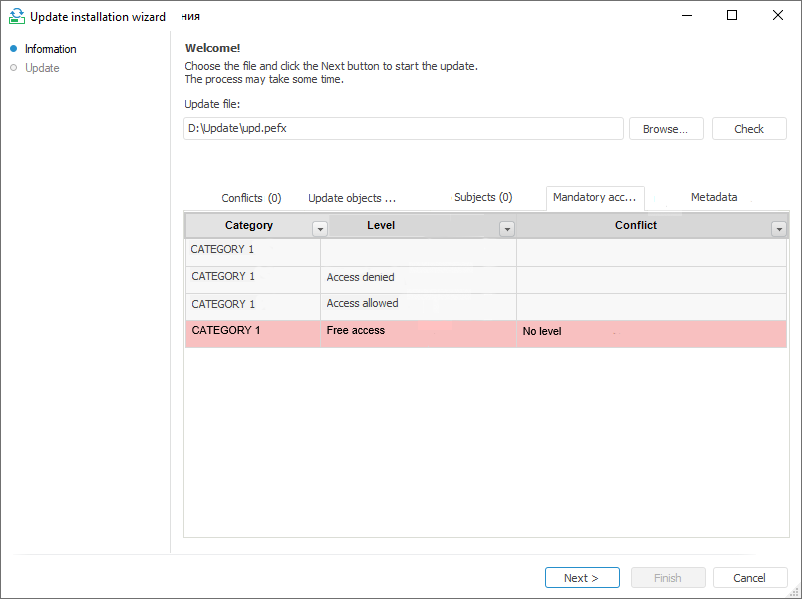Click the No level conflict cell
802x599 pixels.
[650, 332]
